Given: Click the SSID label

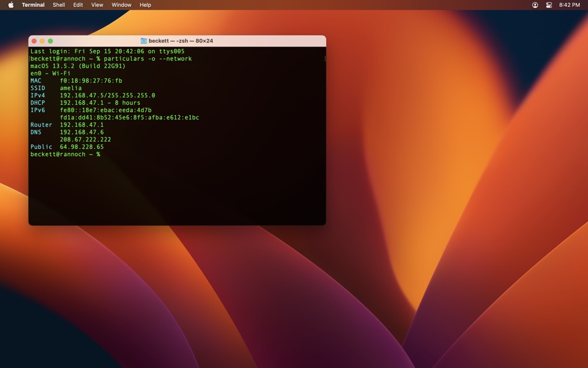Looking at the screenshot, I should pos(38,88).
